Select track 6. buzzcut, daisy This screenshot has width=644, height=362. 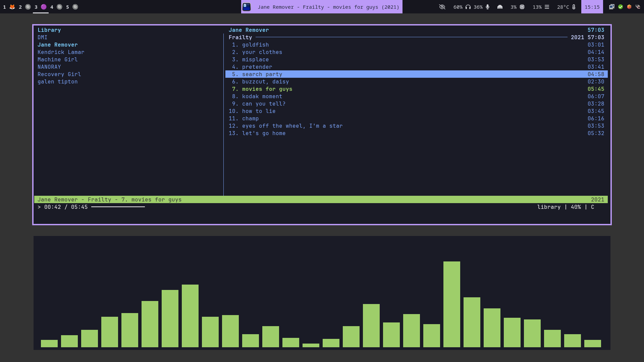pyautogui.click(x=416, y=81)
